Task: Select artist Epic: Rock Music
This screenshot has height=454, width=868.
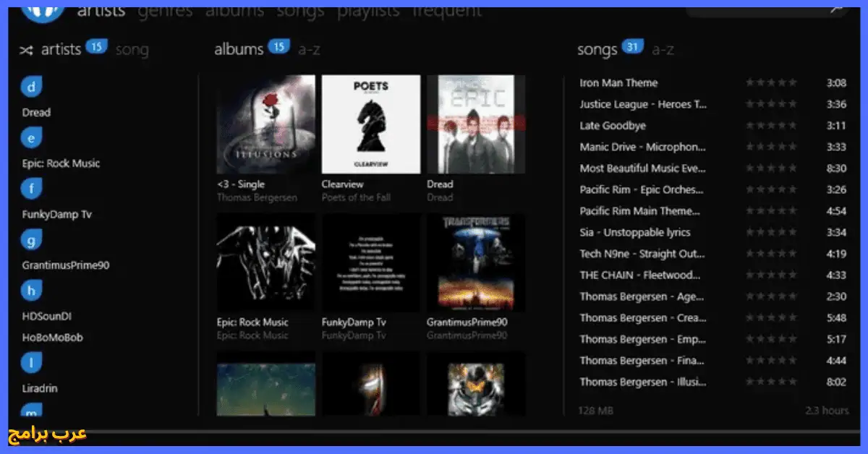Action: [61, 163]
